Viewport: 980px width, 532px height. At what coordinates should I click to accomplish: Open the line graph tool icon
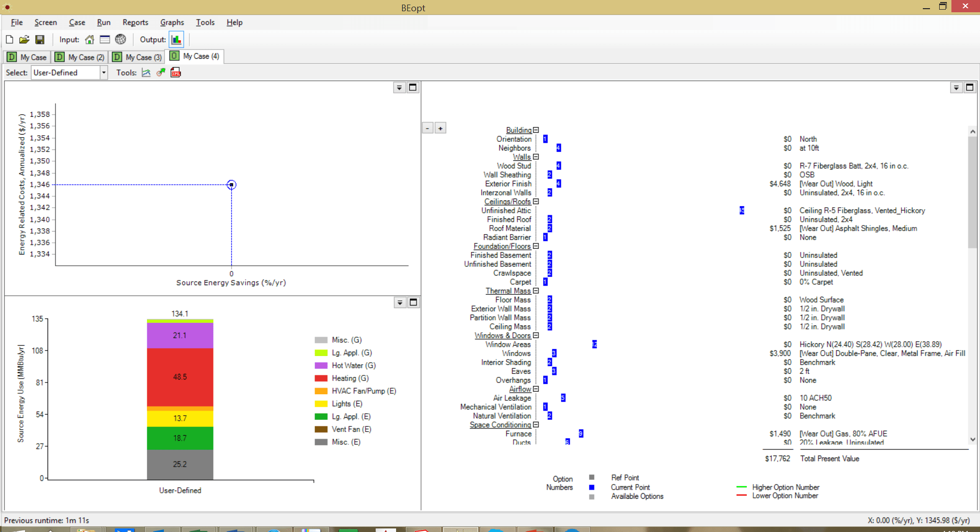pos(146,72)
